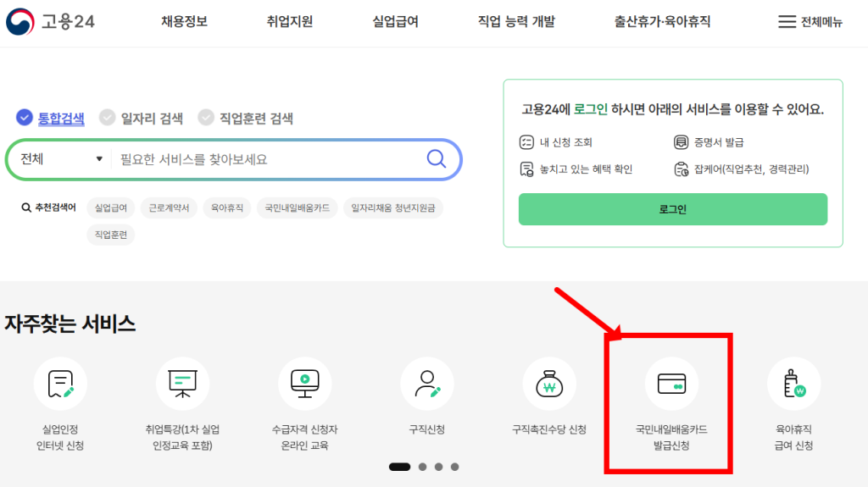Image resolution: width=868 pixels, height=487 pixels.
Task: Open 구직촉진수당 신청 money bag icon
Action: pos(549,385)
